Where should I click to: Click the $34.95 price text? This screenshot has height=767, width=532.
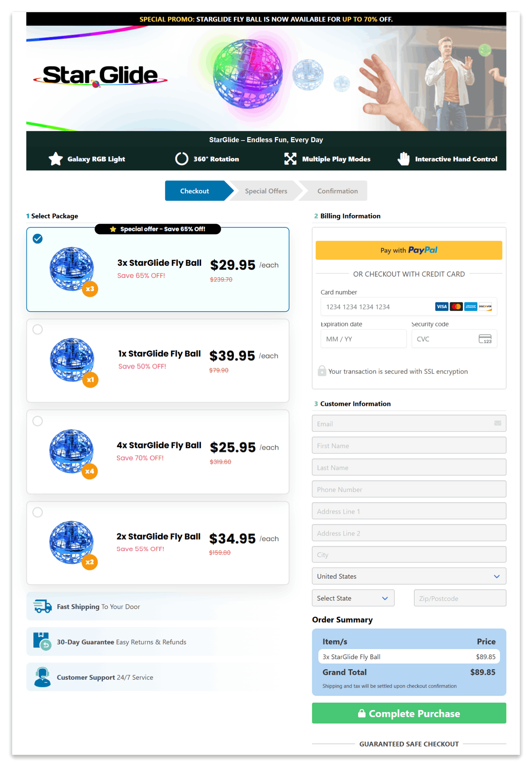click(232, 538)
